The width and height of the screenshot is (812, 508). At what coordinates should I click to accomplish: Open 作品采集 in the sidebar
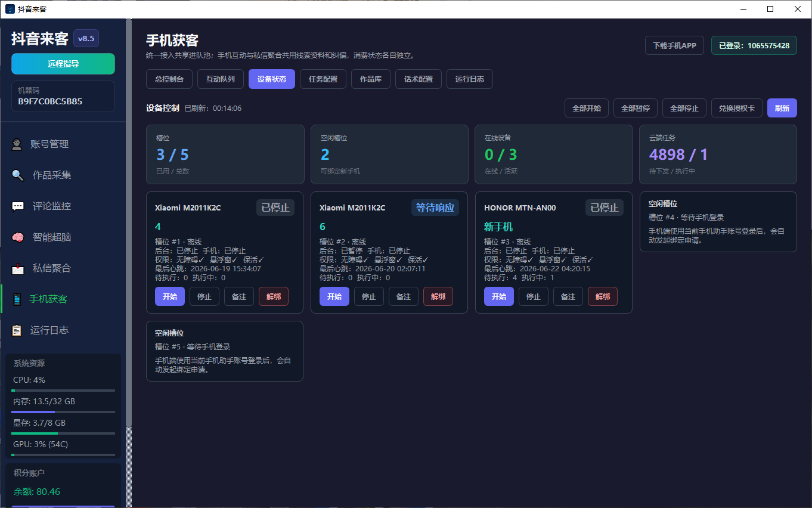coord(63,175)
